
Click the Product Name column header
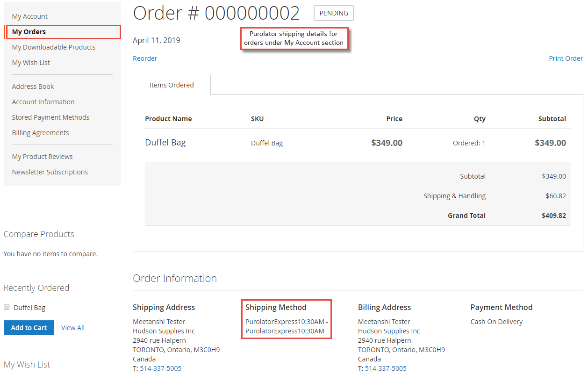tap(168, 119)
